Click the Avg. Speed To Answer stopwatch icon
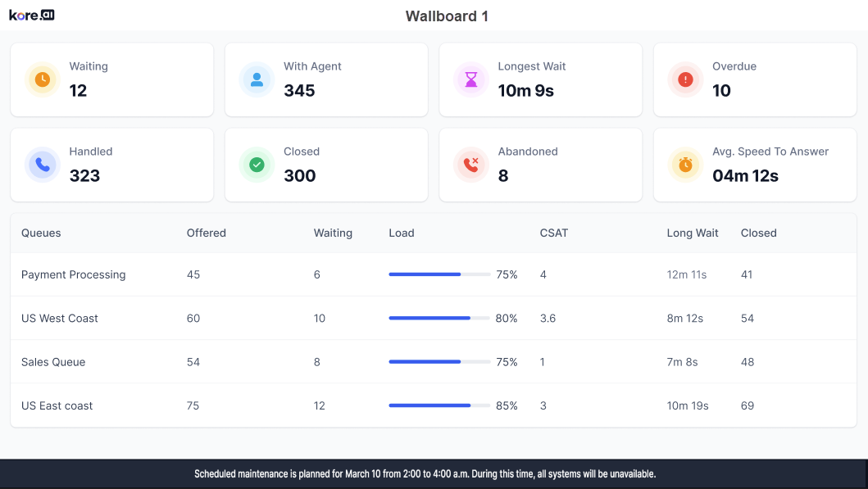Viewport: 868px width, 489px height. tap(685, 165)
